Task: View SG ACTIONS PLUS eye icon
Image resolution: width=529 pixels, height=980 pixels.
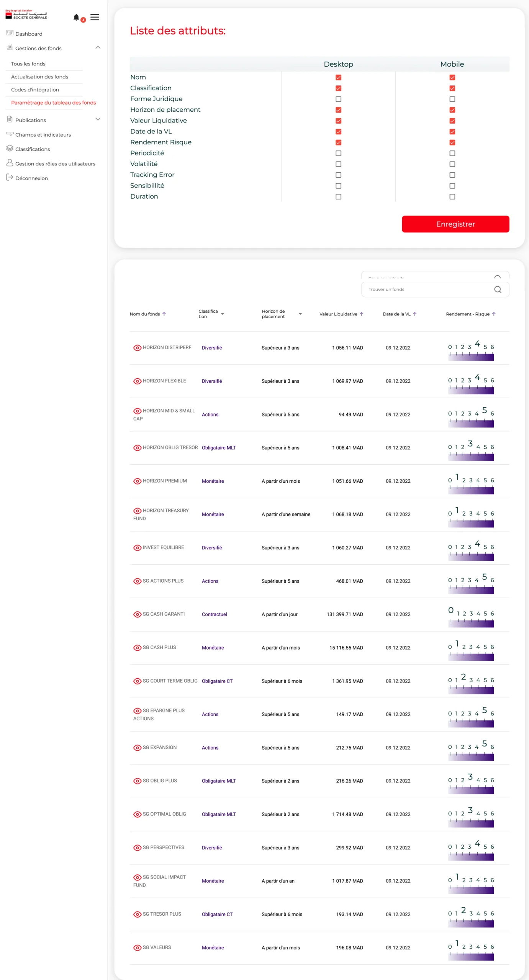Action: (x=137, y=581)
